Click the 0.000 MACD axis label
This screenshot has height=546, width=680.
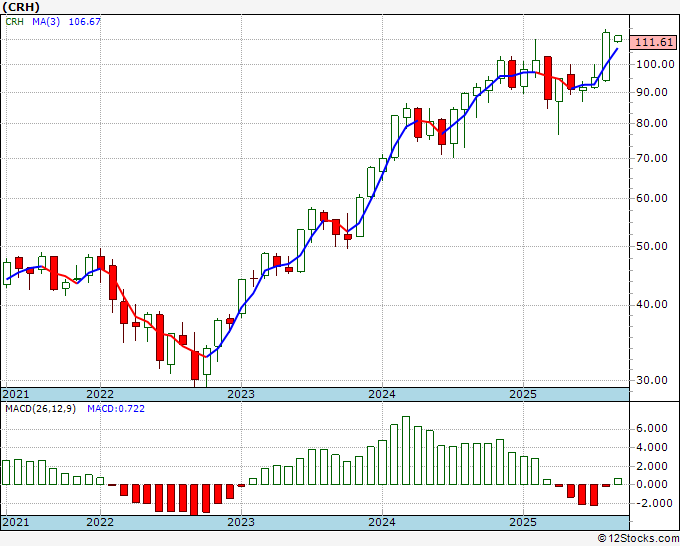[x=652, y=484]
